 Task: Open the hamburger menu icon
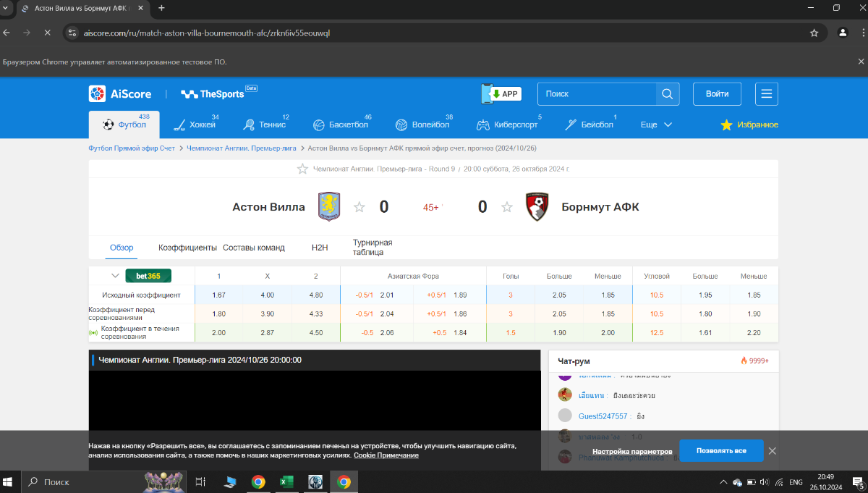click(767, 94)
